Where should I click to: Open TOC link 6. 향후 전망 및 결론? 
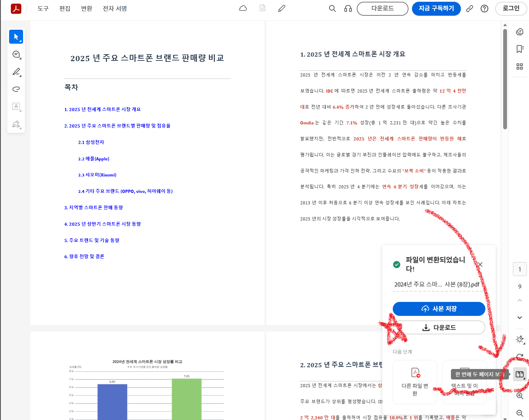click(84, 256)
